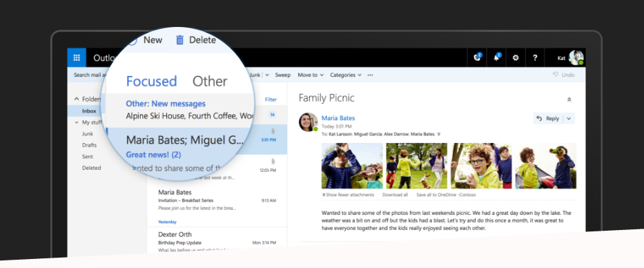Open the Junk folder in sidebar
644x268 pixels.
(88, 133)
